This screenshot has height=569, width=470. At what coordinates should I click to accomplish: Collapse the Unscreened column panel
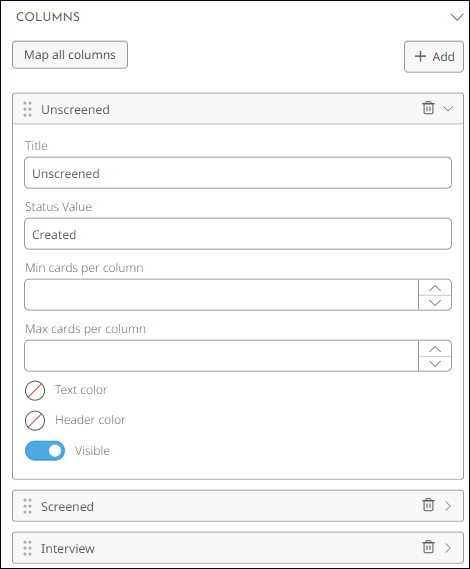pyautogui.click(x=448, y=109)
